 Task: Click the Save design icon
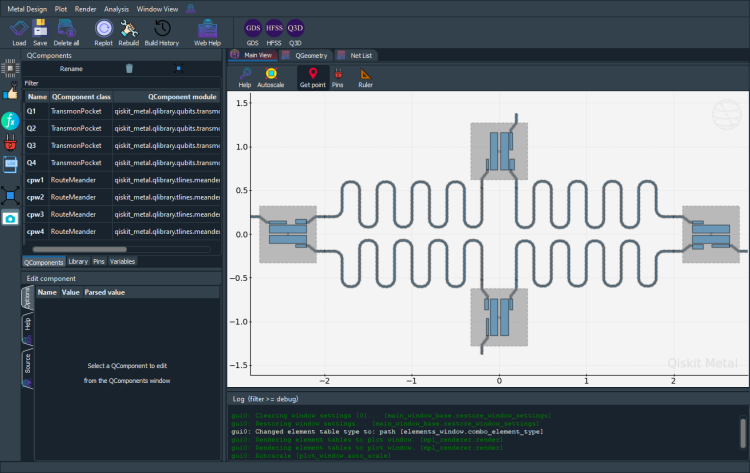40,33
